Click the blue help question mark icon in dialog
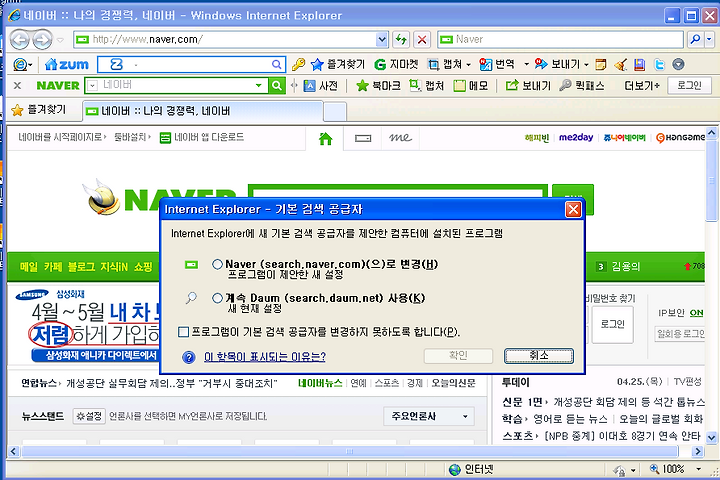The width and height of the screenshot is (720, 480). click(188, 357)
